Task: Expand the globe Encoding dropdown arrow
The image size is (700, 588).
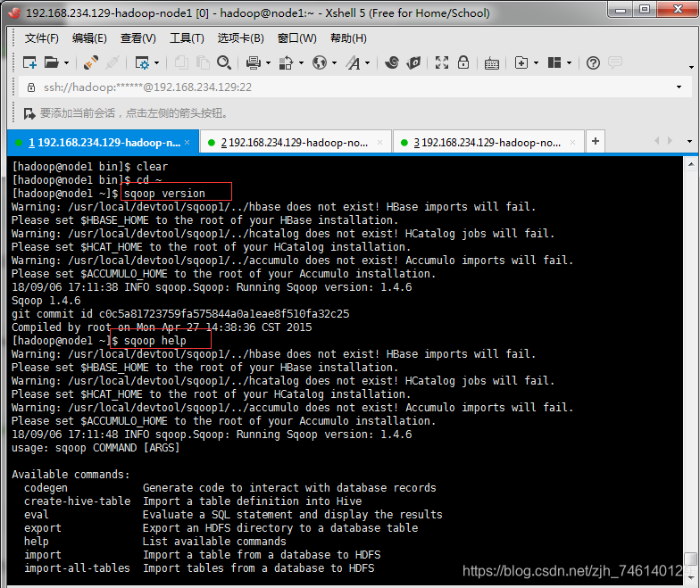Action: (x=334, y=62)
